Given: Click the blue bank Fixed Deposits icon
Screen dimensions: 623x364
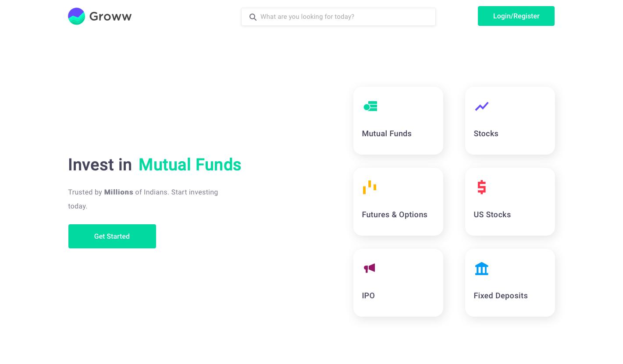Looking at the screenshot, I should click(x=481, y=269).
